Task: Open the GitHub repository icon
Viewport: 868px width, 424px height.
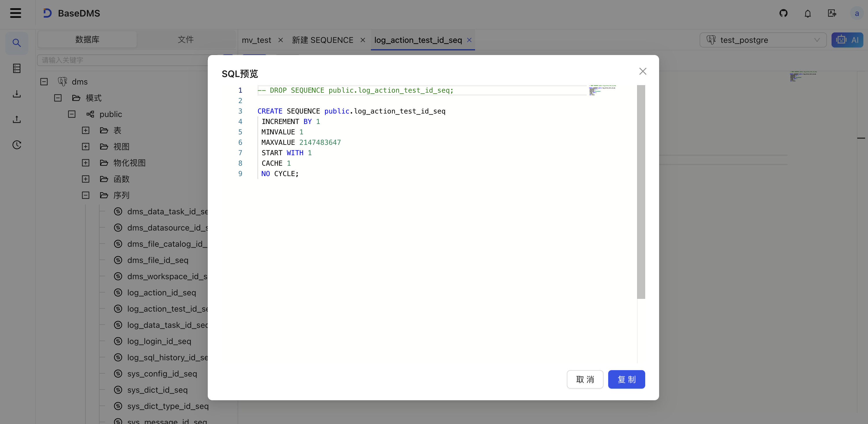Action: pyautogui.click(x=784, y=13)
